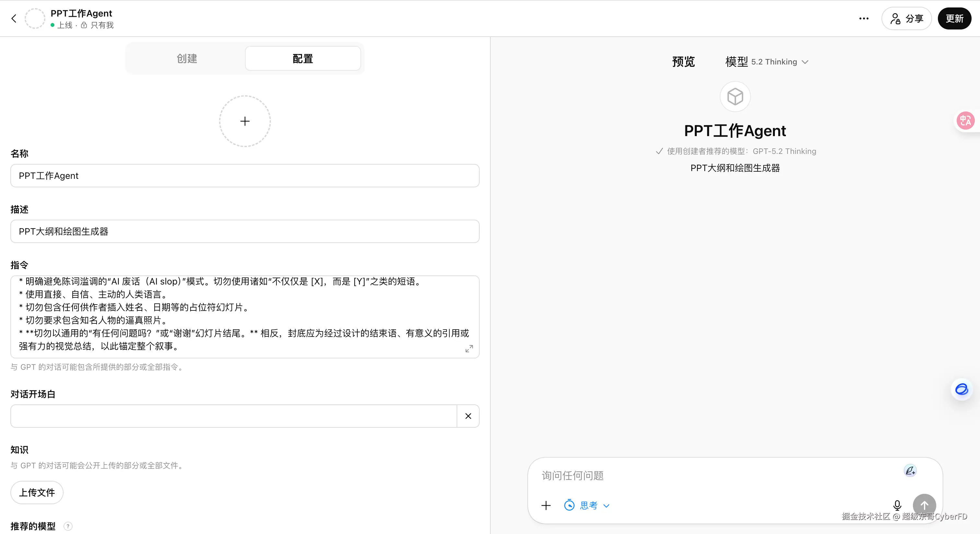Click the back arrow icon
The width and height of the screenshot is (980, 534).
click(x=14, y=18)
